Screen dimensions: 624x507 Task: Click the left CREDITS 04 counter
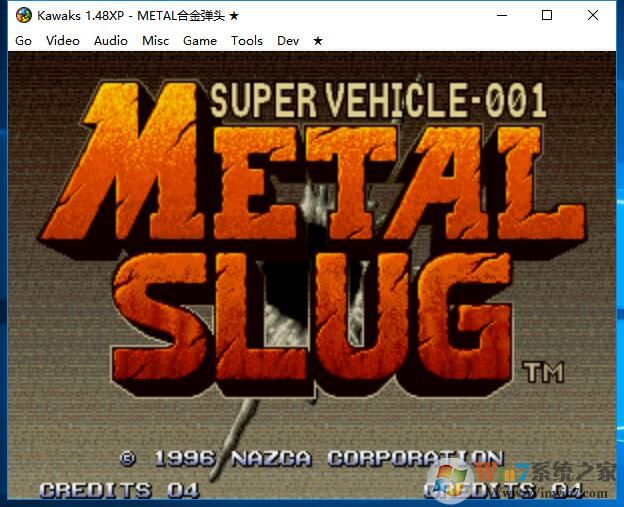tap(119, 490)
